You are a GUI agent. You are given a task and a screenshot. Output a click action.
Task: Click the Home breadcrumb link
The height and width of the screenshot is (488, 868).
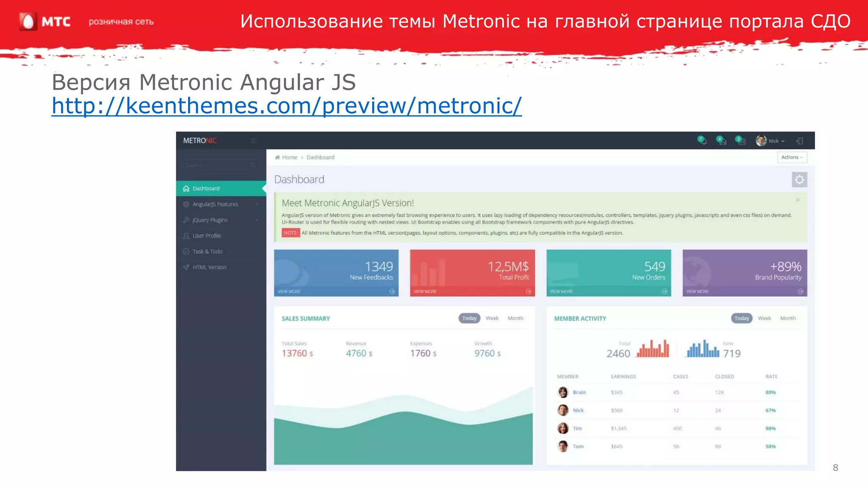[290, 157]
